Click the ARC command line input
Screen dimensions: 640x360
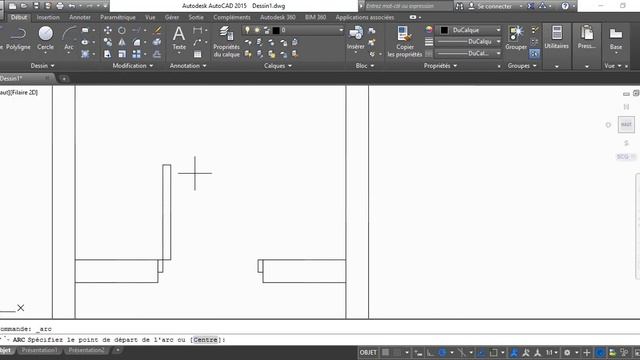tap(320, 340)
